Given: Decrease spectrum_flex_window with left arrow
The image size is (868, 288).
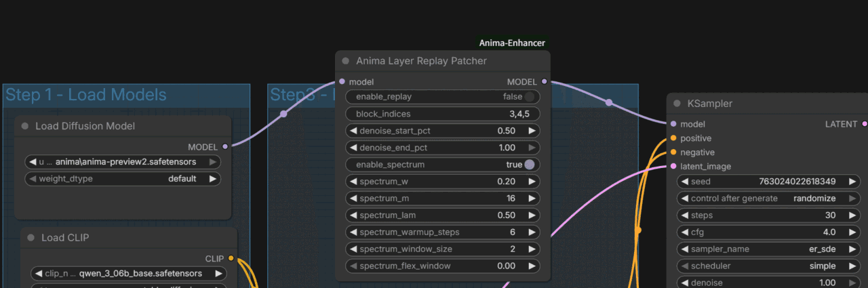Looking at the screenshot, I should click(x=353, y=266).
